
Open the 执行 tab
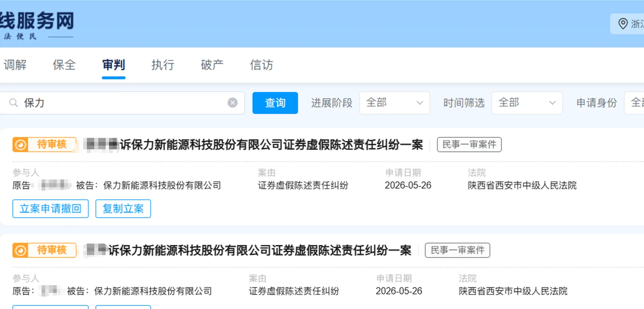[x=163, y=65]
